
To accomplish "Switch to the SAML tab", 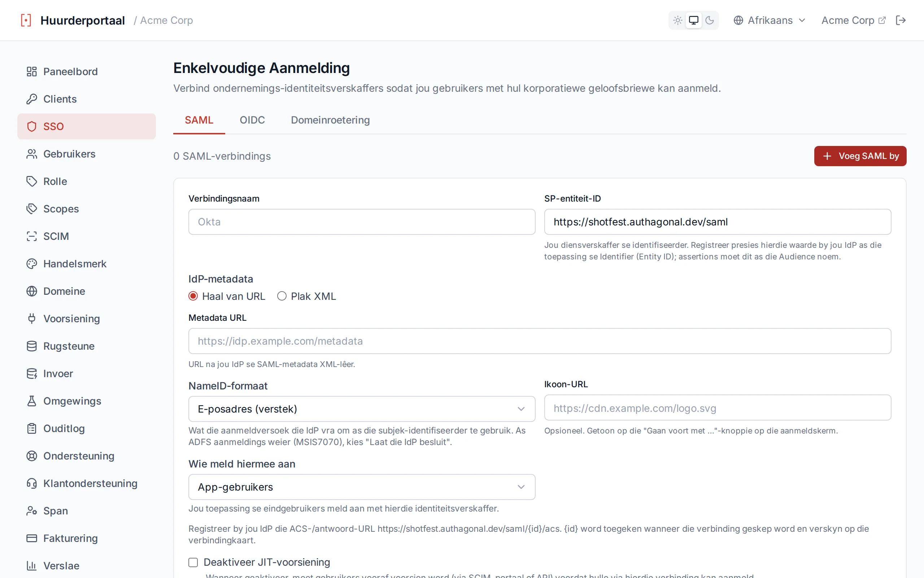I will (x=199, y=120).
